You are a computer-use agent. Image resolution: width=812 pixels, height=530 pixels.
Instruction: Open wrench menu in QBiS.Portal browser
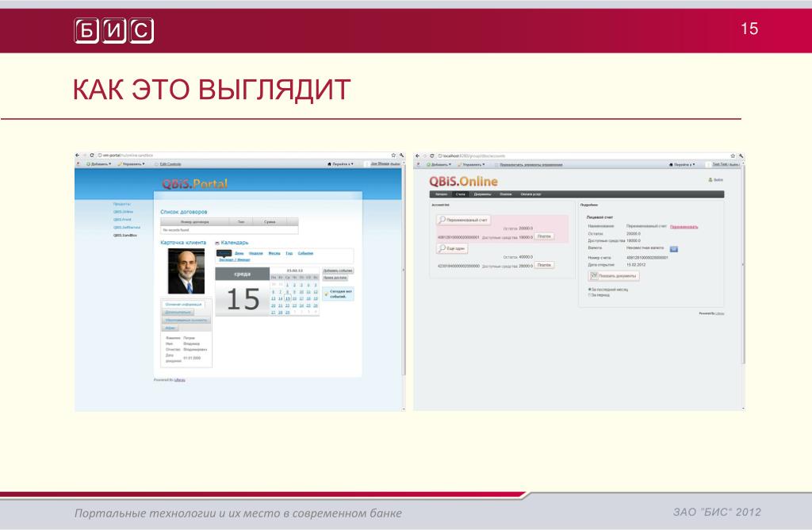click(x=401, y=156)
